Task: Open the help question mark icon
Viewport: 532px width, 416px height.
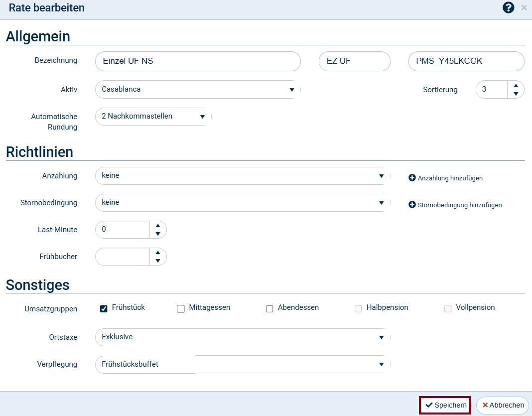Action: pos(508,7)
